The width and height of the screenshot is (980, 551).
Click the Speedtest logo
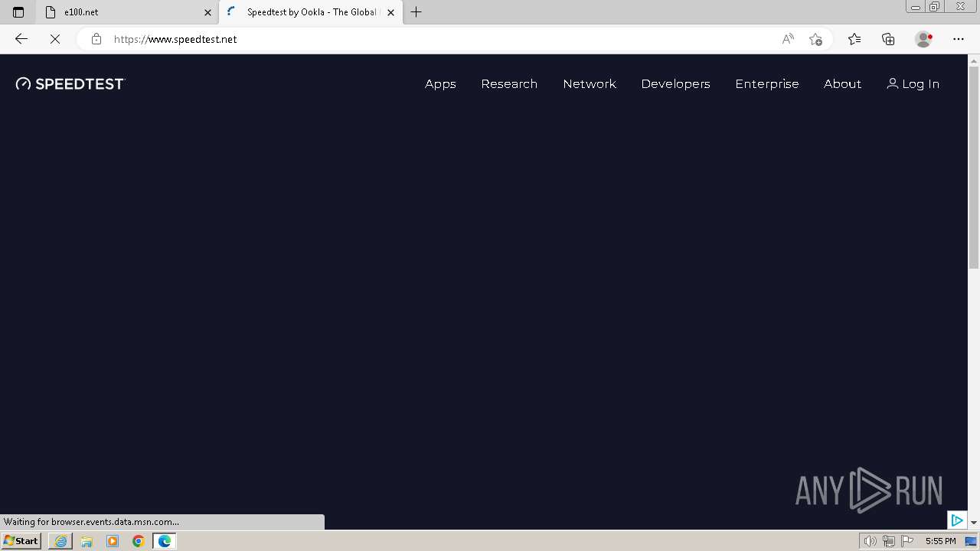pyautogui.click(x=70, y=84)
